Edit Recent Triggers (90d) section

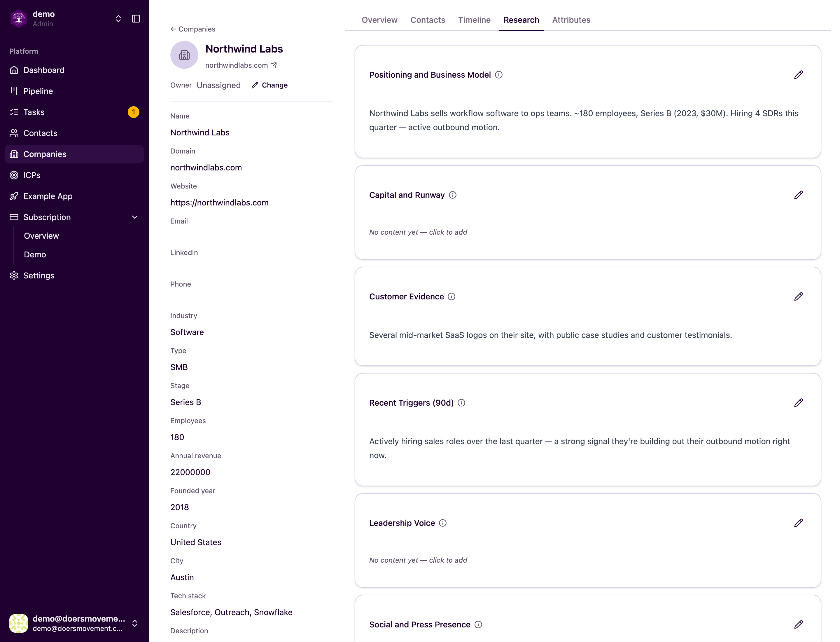click(x=798, y=403)
